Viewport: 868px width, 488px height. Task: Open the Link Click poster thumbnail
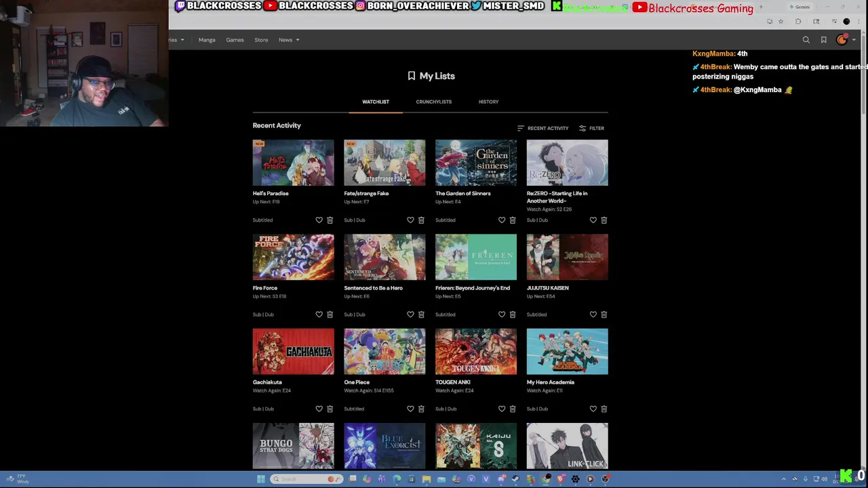pyautogui.click(x=568, y=446)
